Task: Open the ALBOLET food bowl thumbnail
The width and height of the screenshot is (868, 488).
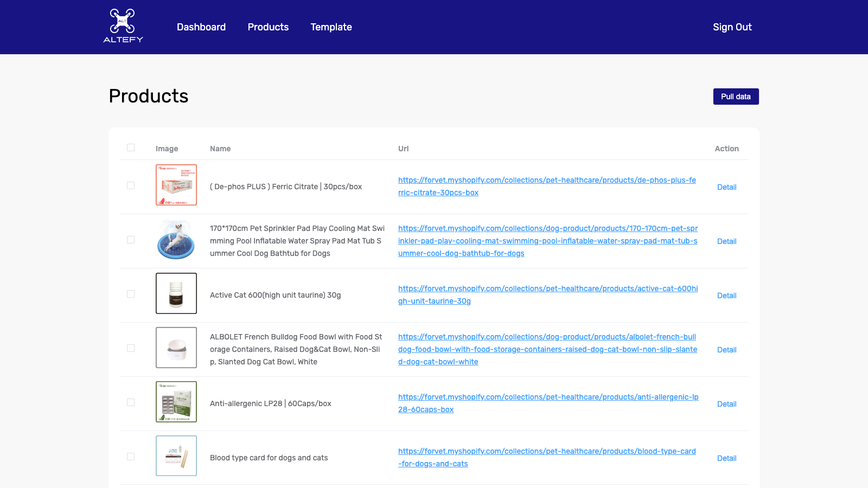Action: 176,348
